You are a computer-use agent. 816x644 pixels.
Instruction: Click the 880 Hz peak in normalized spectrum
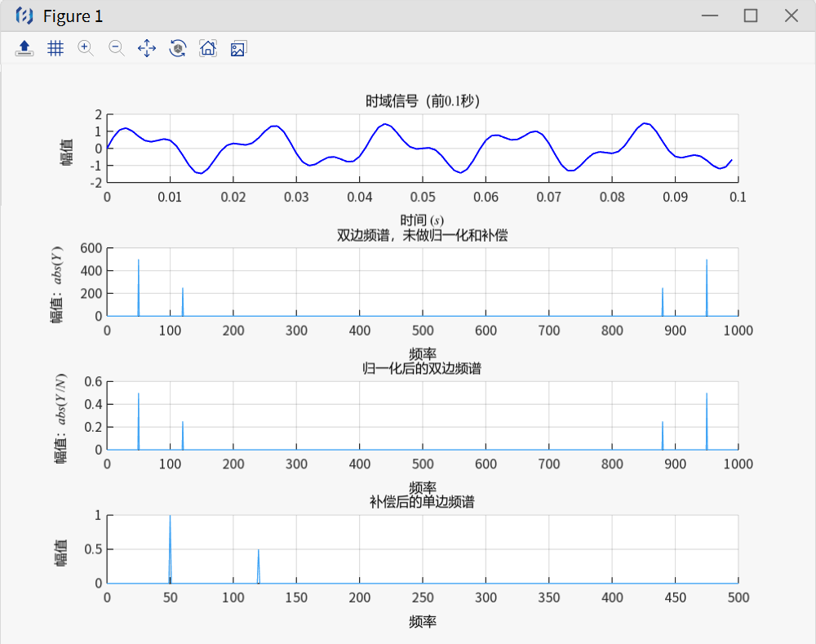coord(663,435)
